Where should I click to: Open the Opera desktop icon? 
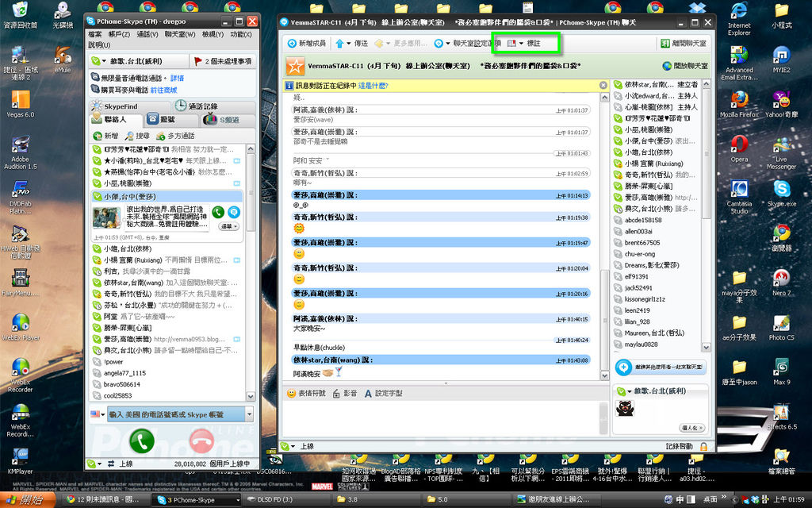[739, 148]
